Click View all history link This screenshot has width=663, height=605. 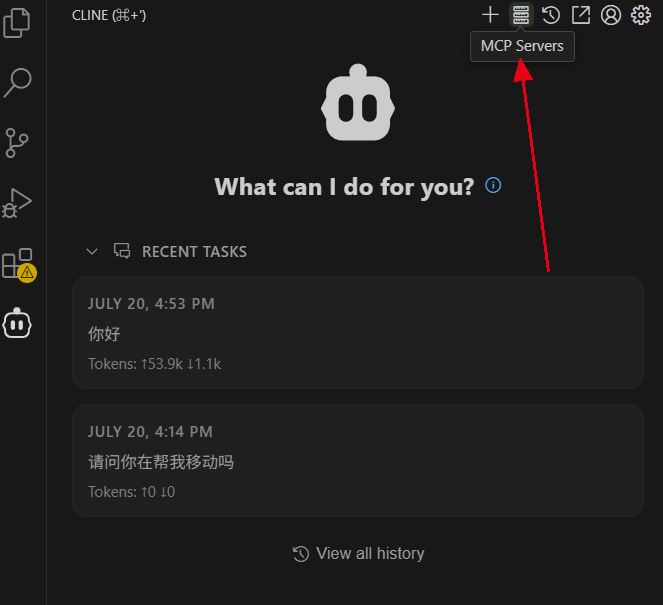pyautogui.click(x=358, y=553)
